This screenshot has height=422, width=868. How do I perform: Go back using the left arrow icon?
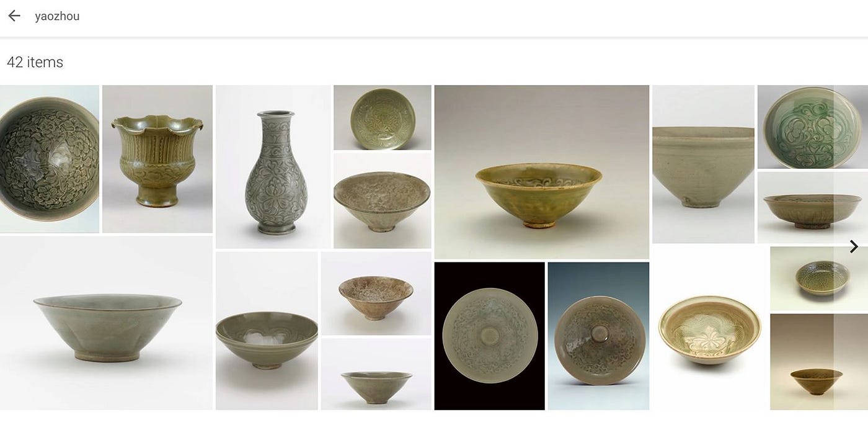click(14, 16)
